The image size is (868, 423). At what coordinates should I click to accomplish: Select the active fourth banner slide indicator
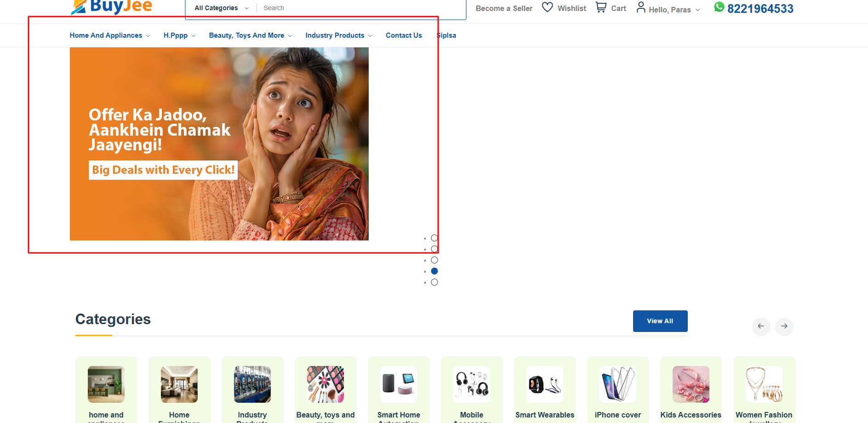click(x=434, y=271)
